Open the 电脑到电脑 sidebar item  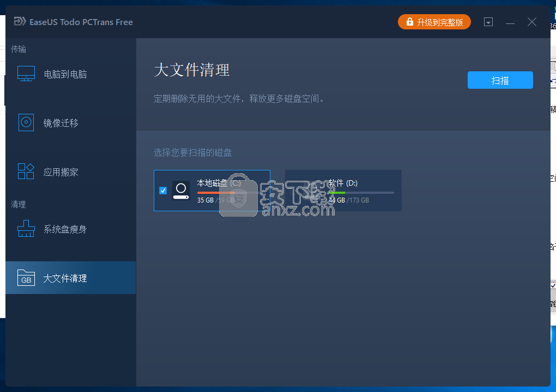[70, 74]
